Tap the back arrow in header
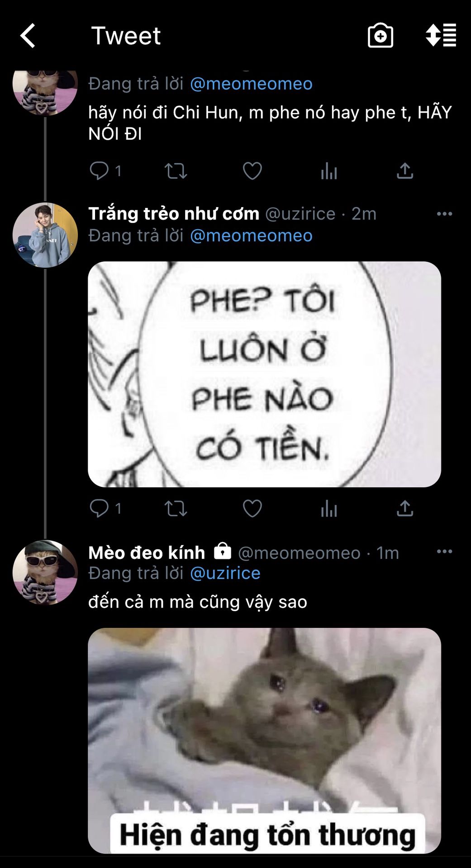The image size is (471, 868). [x=28, y=36]
